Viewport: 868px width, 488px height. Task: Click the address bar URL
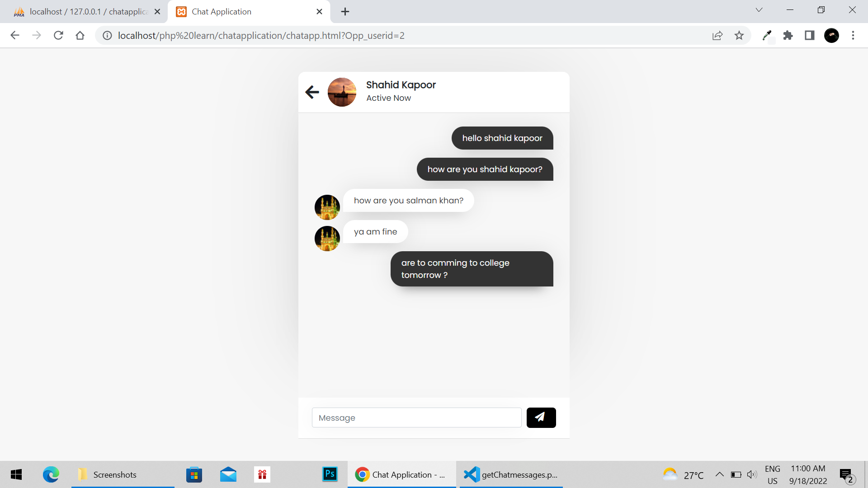261,35
